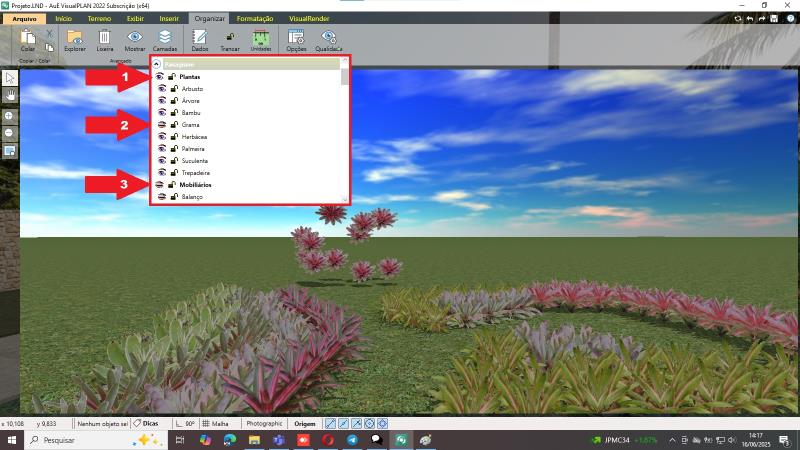This screenshot has width=800, height=450.
Task: Show the hidden Grama layer
Action: [x=162, y=124]
